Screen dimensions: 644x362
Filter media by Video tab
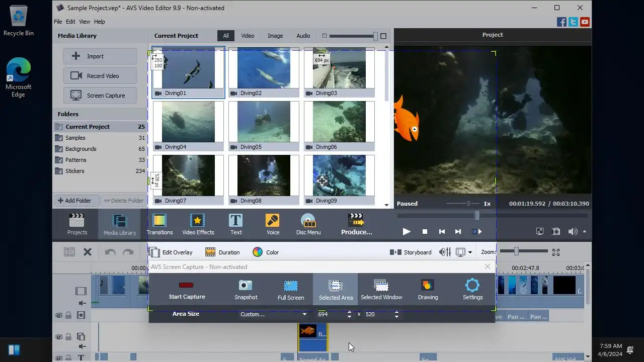click(x=248, y=36)
